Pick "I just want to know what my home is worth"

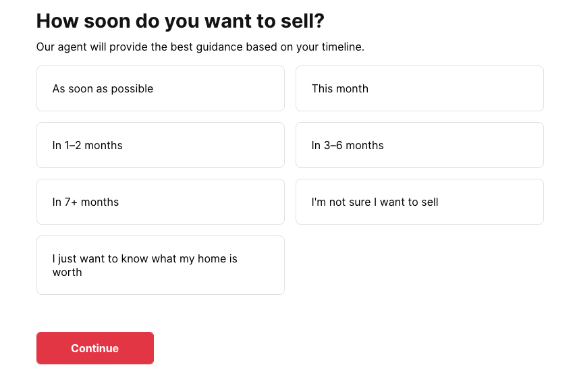click(x=160, y=265)
